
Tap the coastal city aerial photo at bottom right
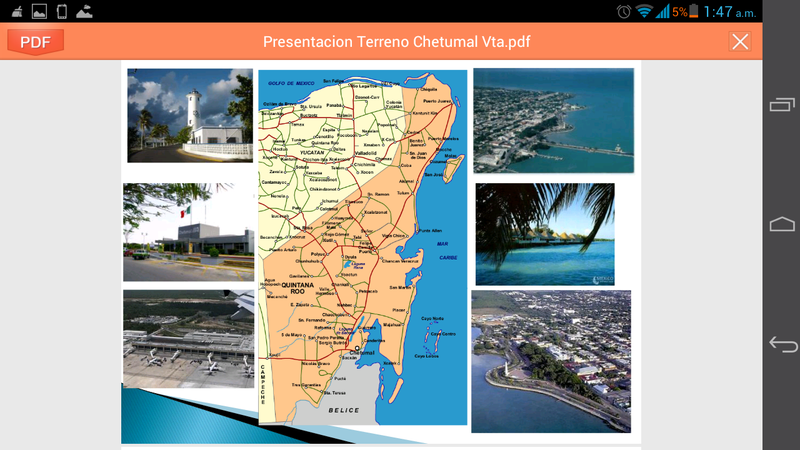(551, 361)
